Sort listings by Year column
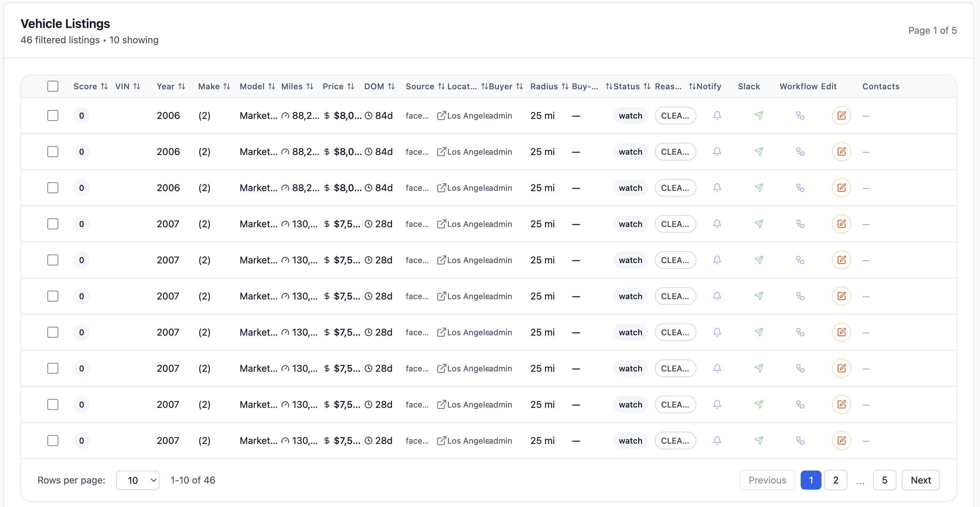This screenshot has width=980, height=507. [182, 86]
